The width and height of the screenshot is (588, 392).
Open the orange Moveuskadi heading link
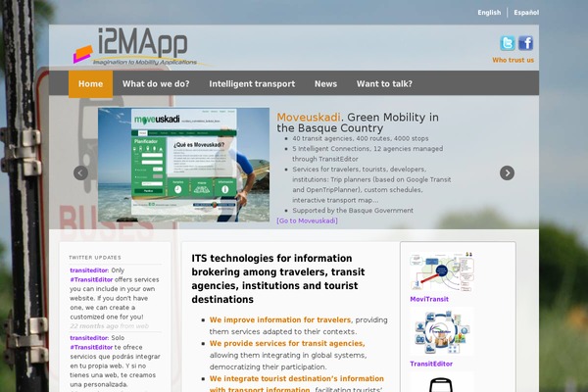(309, 118)
